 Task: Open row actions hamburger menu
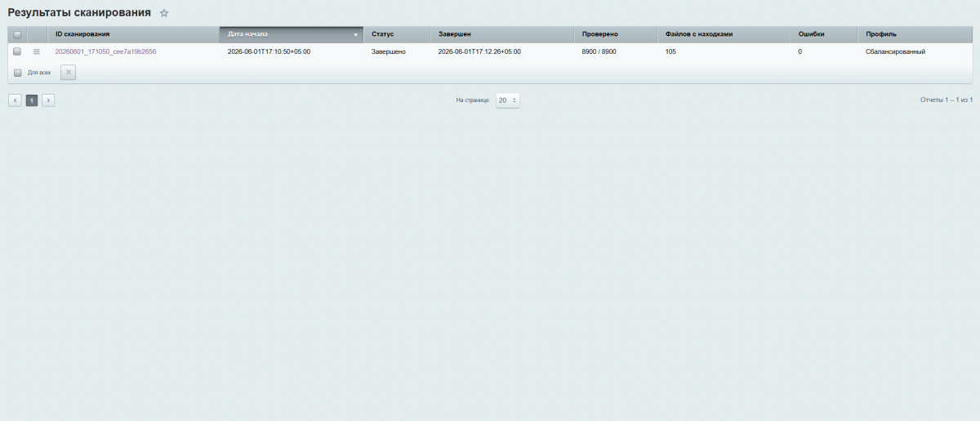point(36,51)
